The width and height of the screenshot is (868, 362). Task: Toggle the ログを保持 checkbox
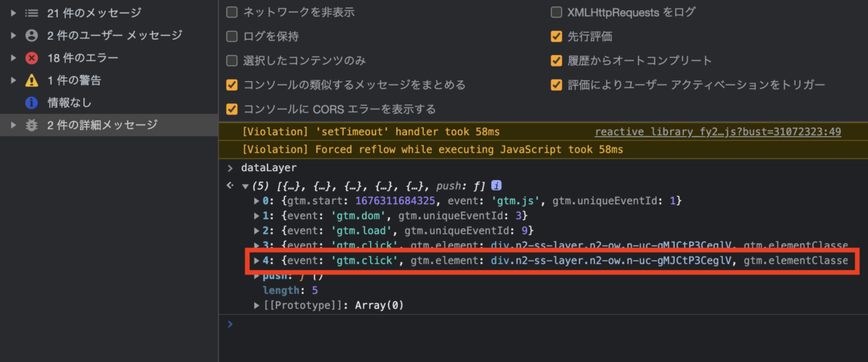point(231,36)
